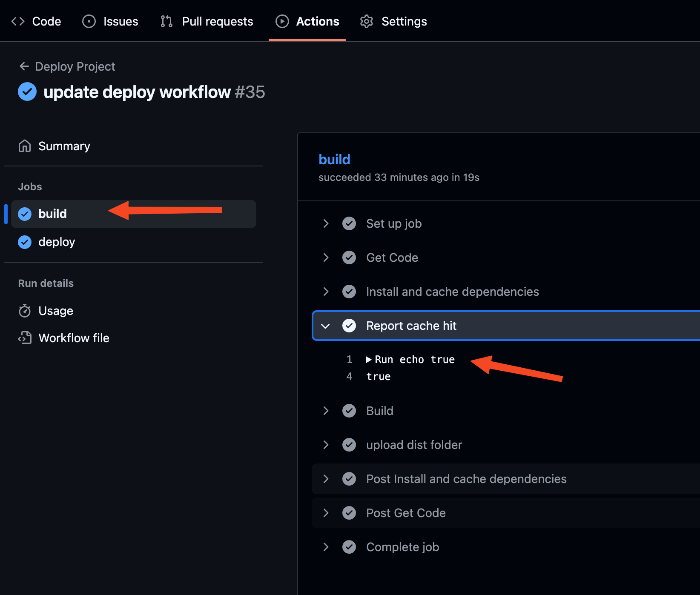Expand the Install and cache dependencies step
The width and height of the screenshot is (700, 595).
coord(326,292)
